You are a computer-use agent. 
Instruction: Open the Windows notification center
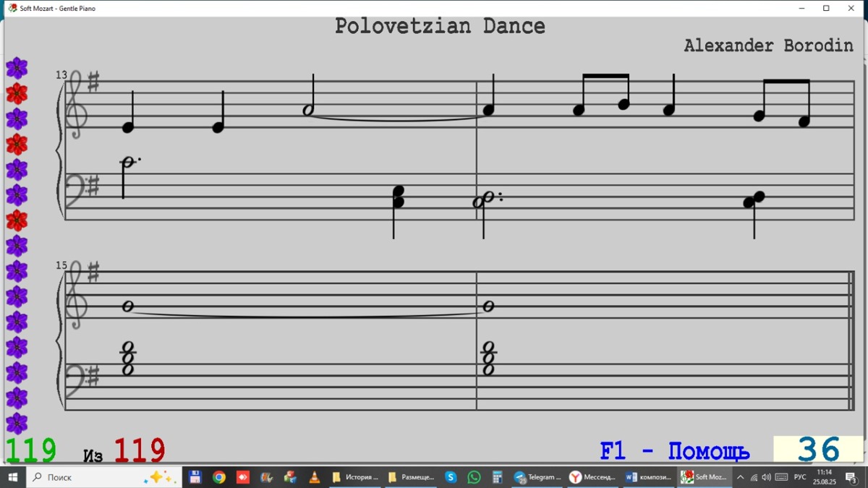pos(851,477)
